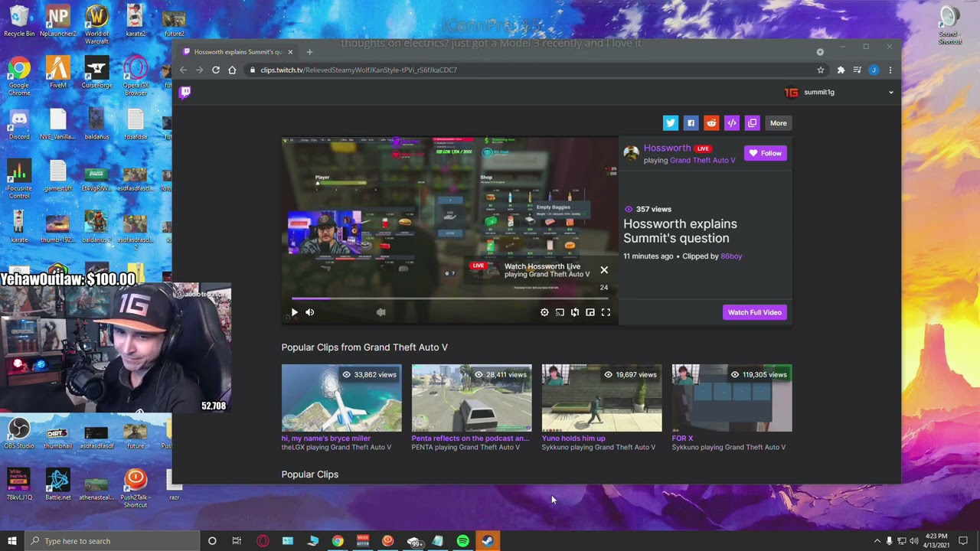Open the Chrome profile J avatar
980x551 pixels.
point(874,70)
